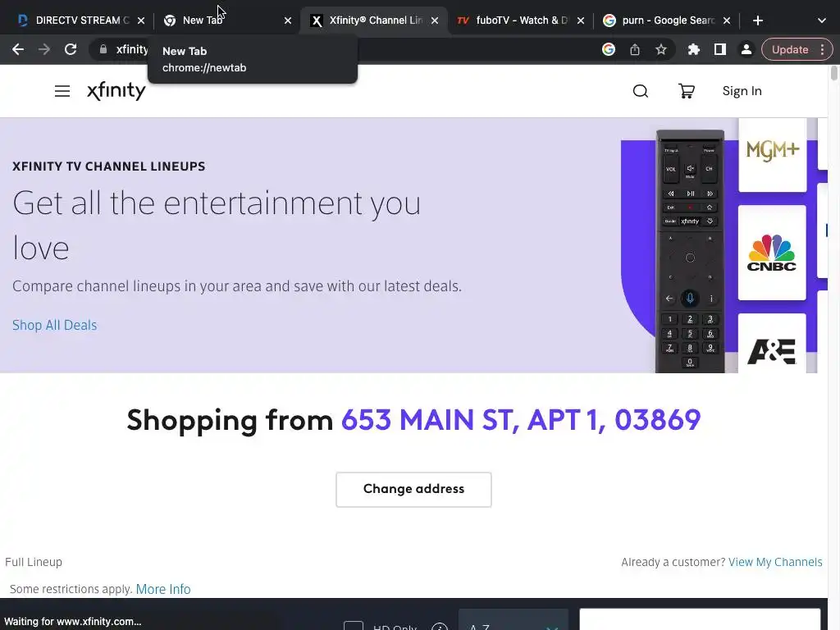The width and height of the screenshot is (840, 630).
Task: Click the address 653 MAIN ST, APT 1, 03869
Action: 521,419
